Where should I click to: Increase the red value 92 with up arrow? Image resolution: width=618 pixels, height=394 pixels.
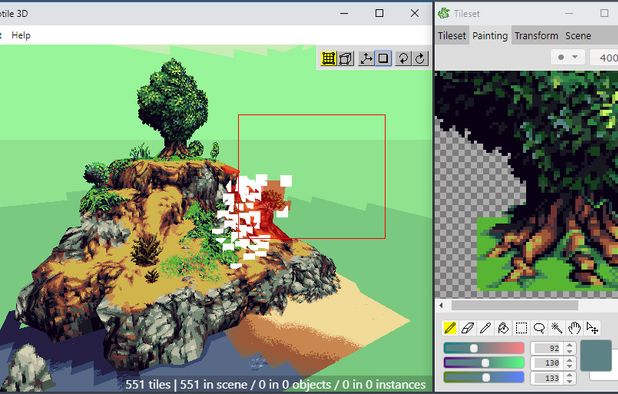click(x=570, y=345)
